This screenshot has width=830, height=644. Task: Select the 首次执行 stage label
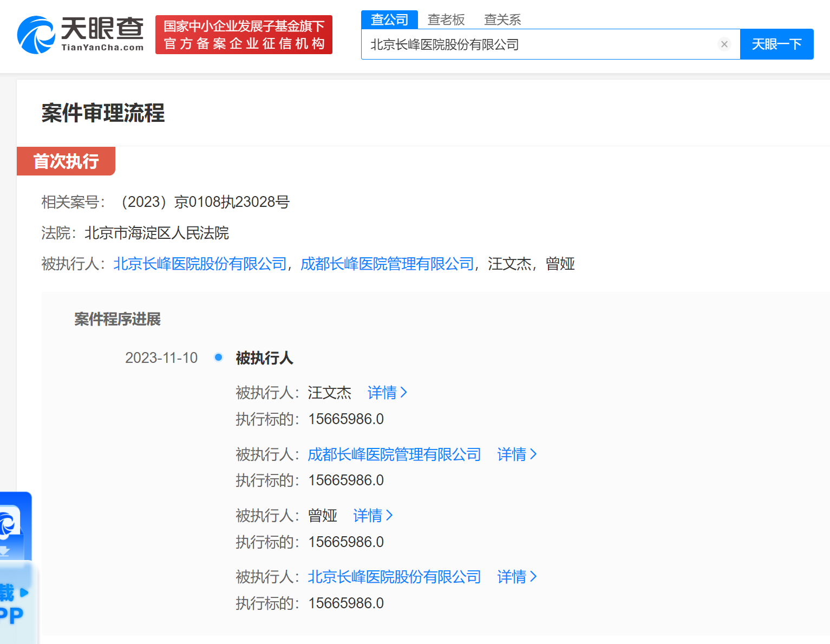[x=66, y=161]
